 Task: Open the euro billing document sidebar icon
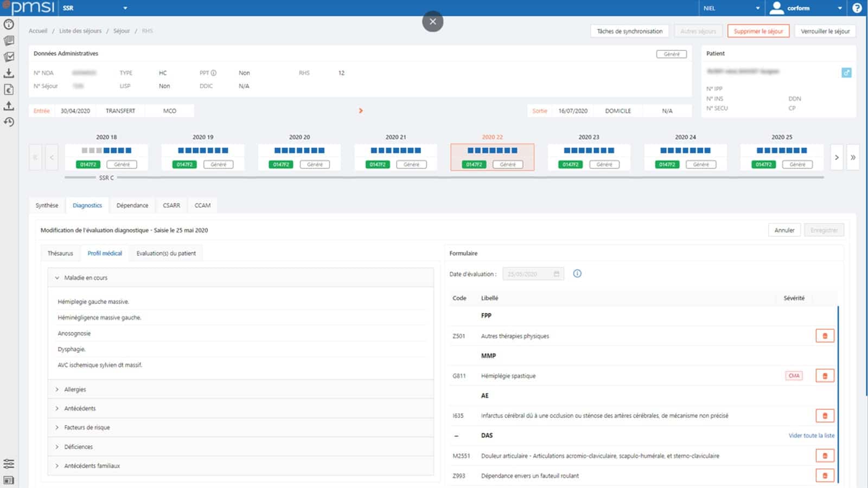(9, 89)
